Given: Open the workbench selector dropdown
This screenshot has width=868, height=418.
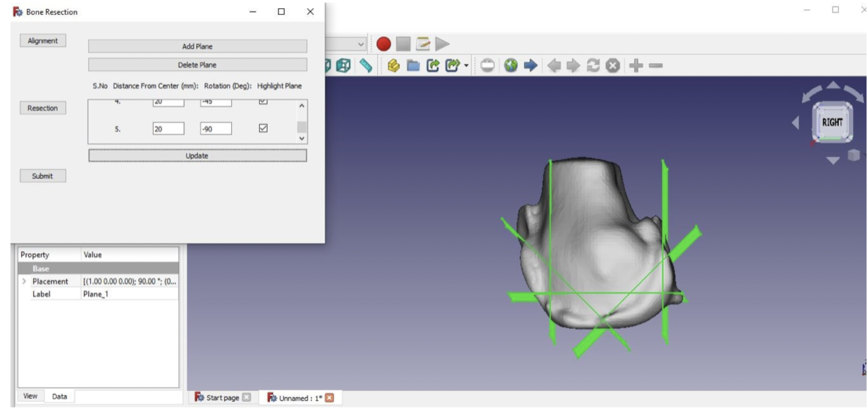Looking at the screenshot, I should pos(360,44).
